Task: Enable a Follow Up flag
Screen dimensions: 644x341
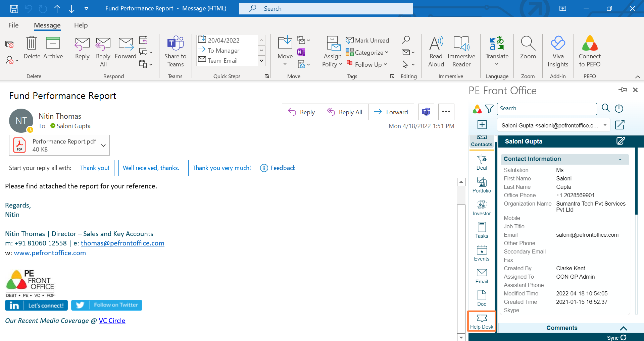Action: (x=365, y=64)
